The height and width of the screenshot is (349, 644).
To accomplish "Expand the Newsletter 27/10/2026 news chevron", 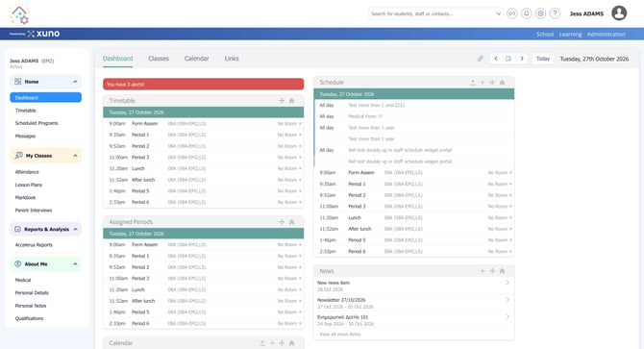I will pyautogui.click(x=508, y=300).
